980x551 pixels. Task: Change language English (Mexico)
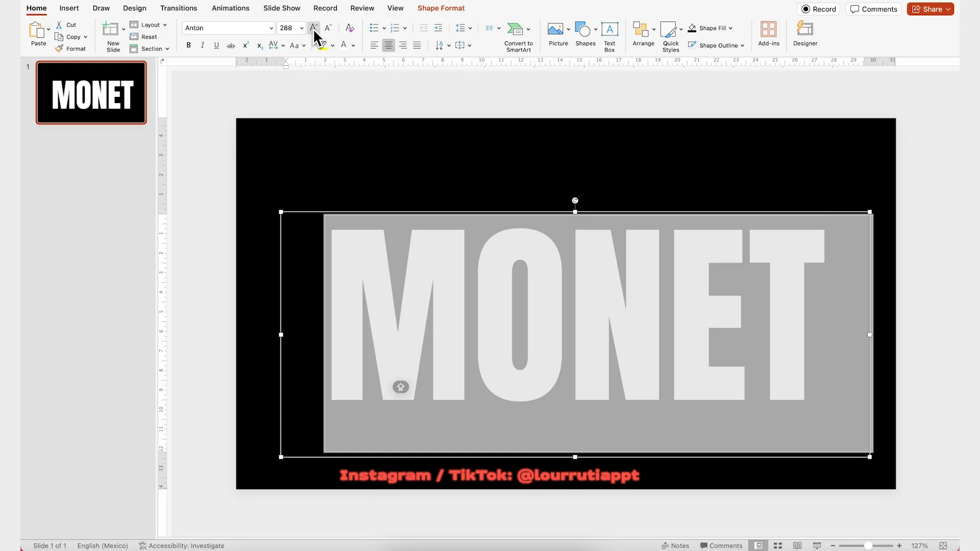[x=103, y=545]
